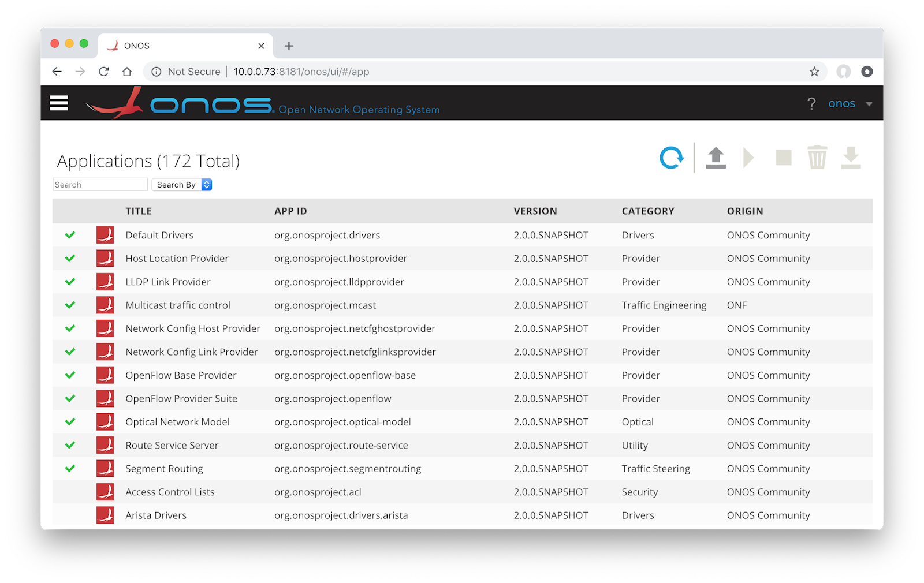Click the Security category cell
Image resolution: width=924 pixels, height=583 pixels.
tap(640, 492)
